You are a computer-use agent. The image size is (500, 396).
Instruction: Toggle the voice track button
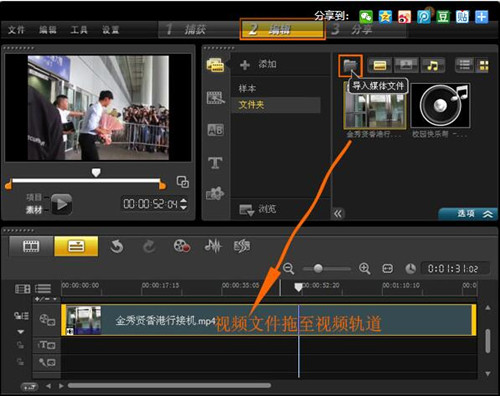[x=47, y=362]
